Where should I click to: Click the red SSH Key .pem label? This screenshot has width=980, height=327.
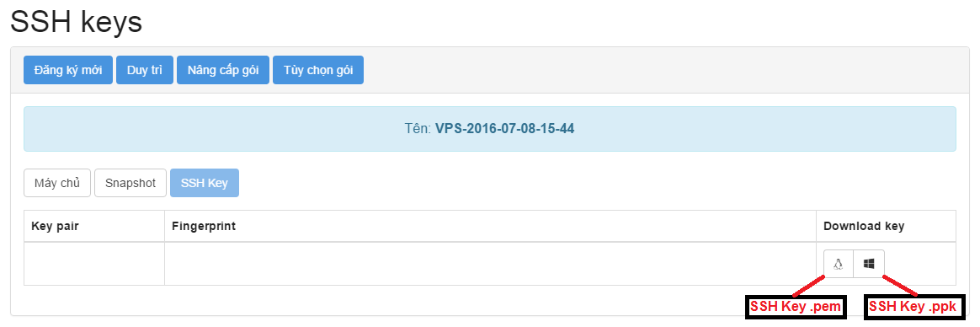pyautogui.click(x=796, y=307)
